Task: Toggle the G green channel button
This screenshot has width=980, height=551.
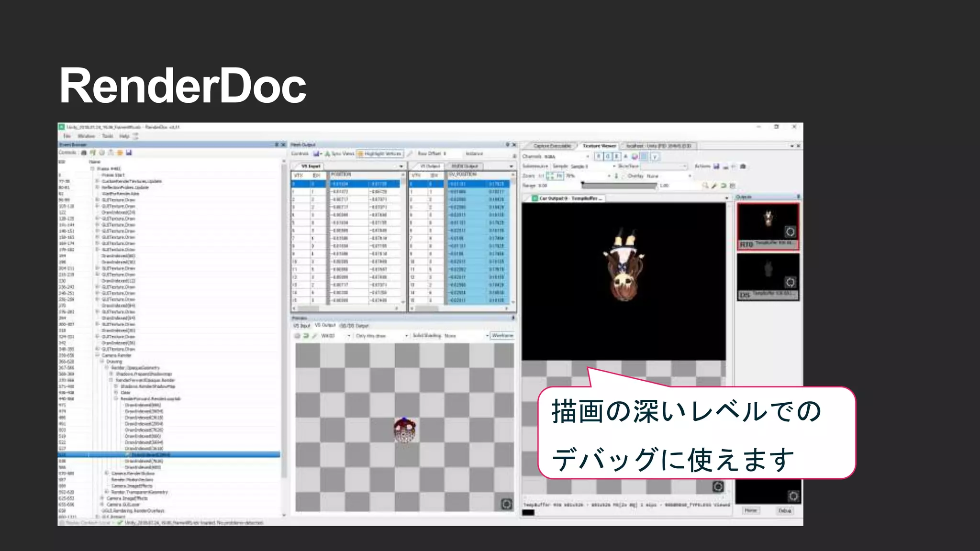Action: click(x=608, y=156)
